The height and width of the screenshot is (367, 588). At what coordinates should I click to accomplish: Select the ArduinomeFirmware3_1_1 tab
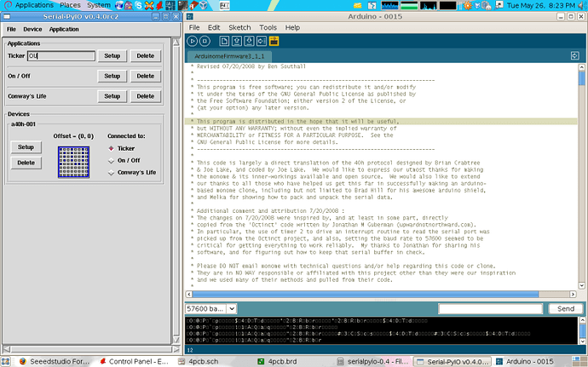pyautogui.click(x=229, y=56)
